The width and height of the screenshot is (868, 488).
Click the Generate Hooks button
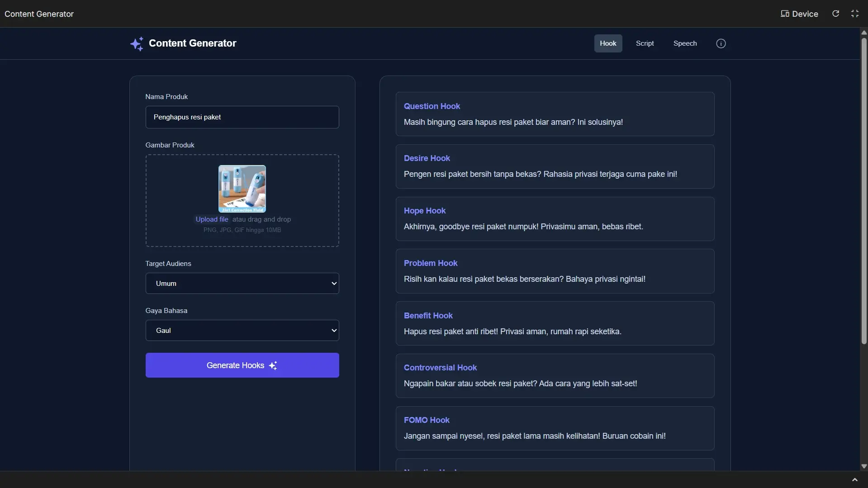point(242,365)
